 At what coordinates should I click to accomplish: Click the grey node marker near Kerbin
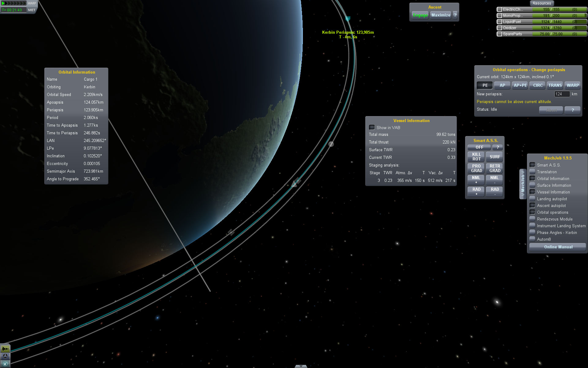[331, 144]
